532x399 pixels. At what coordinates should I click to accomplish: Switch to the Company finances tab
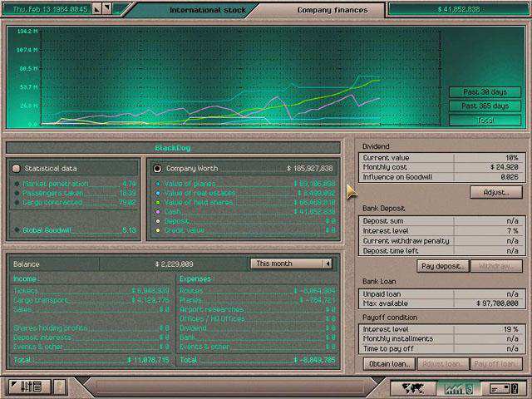[x=331, y=10]
